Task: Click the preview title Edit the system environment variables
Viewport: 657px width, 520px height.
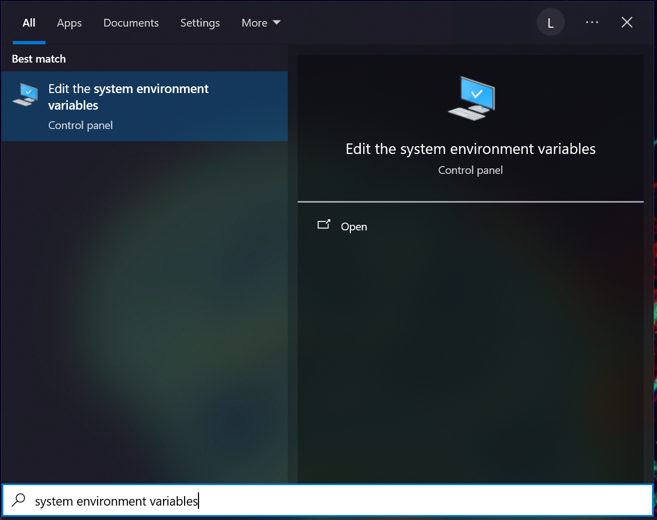Action: [x=471, y=149]
